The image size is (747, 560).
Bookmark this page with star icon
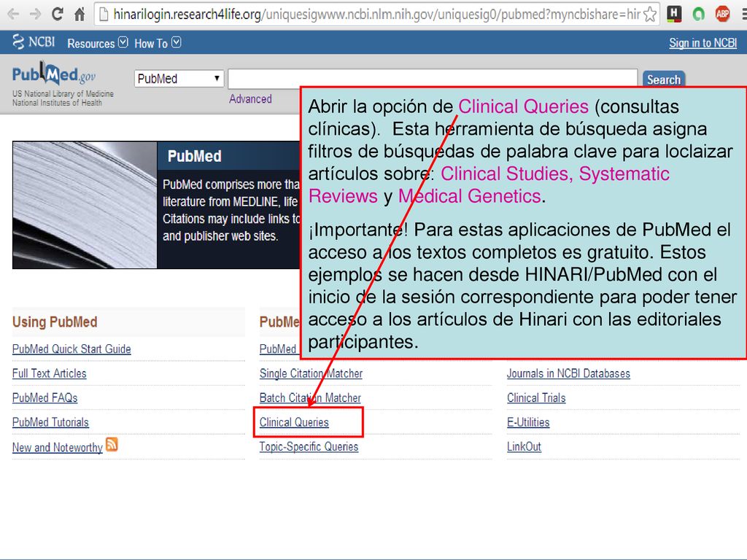[649, 15]
